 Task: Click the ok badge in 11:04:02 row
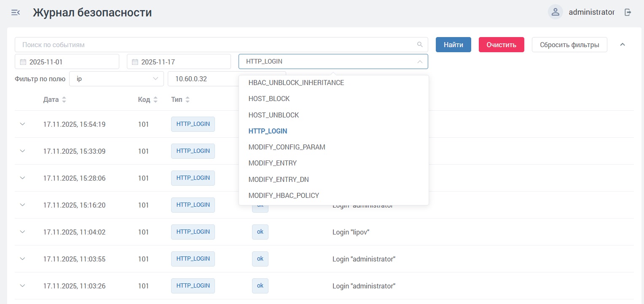coord(260,232)
